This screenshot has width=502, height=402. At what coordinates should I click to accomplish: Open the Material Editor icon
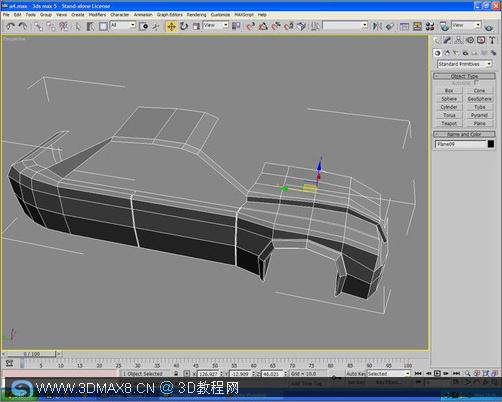(x=430, y=26)
